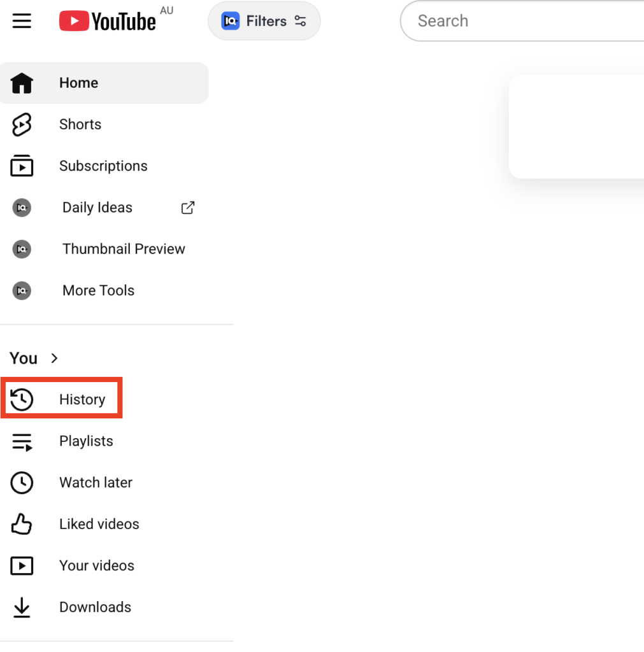
Task: Select Home in the sidebar
Action: click(78, 83)
